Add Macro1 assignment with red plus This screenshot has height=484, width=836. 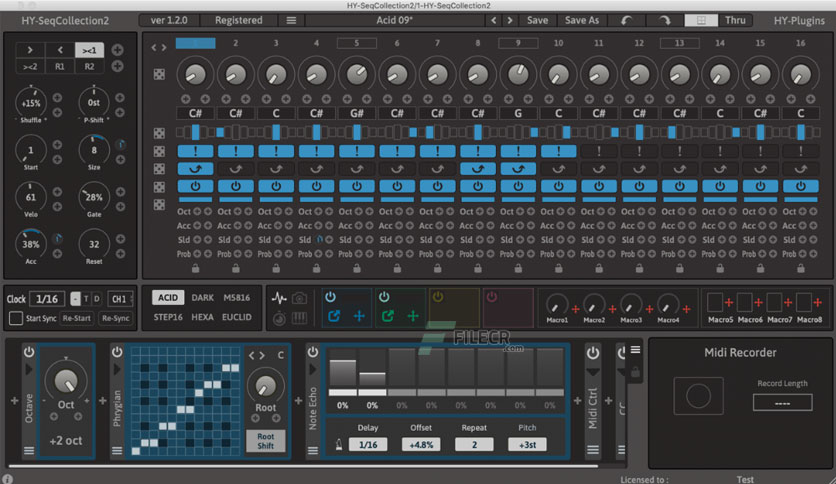[575, 309]
